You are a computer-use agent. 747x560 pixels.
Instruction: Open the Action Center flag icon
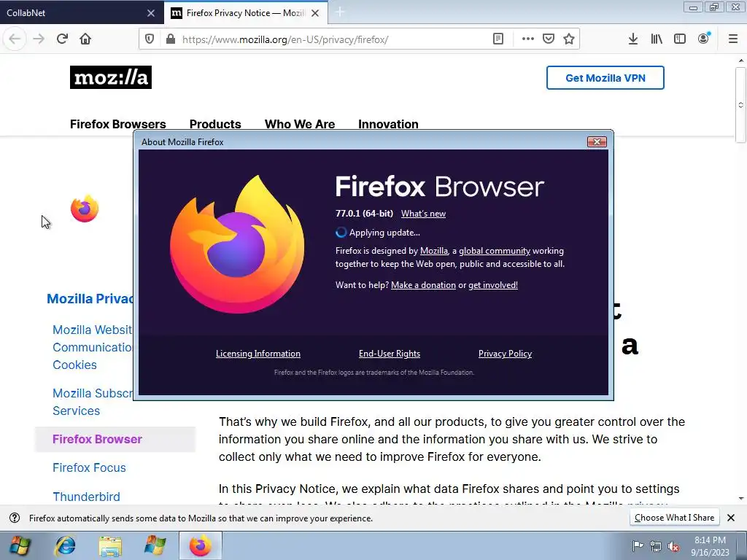click(638, 546)
